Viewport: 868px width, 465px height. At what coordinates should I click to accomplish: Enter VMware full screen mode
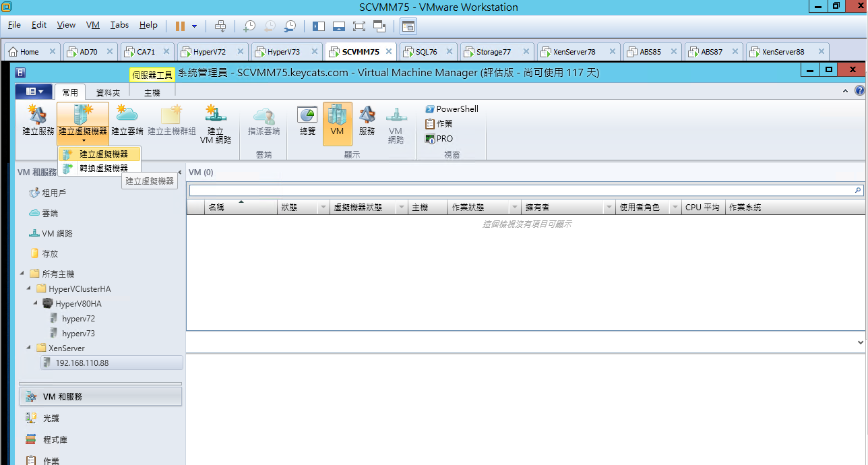coord(359,26)
